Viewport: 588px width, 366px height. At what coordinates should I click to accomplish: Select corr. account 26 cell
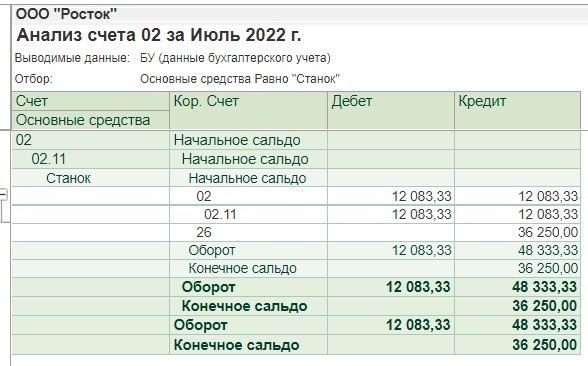(x=248, y=232)
